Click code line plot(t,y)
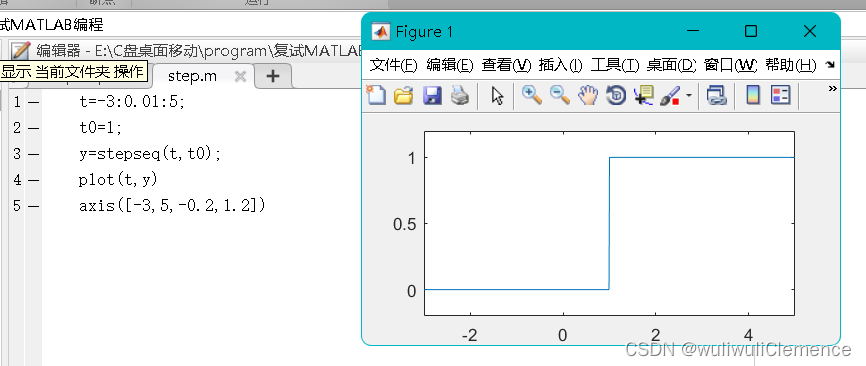 point(119,180)
